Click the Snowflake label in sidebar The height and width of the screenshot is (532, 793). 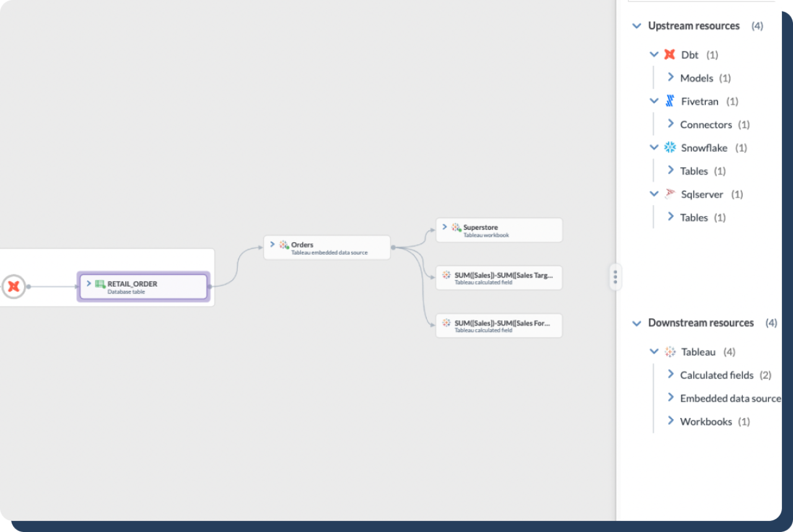click(704, 148)
